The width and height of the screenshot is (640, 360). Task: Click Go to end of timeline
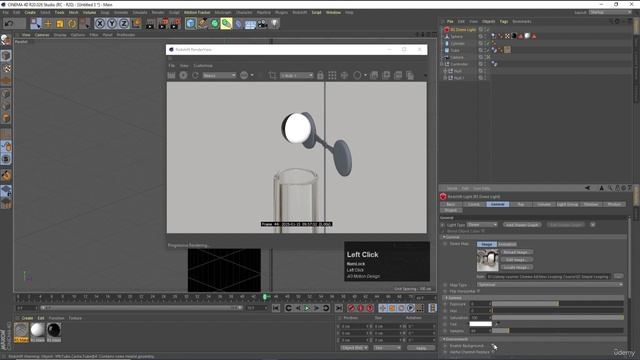pos(339,308)
